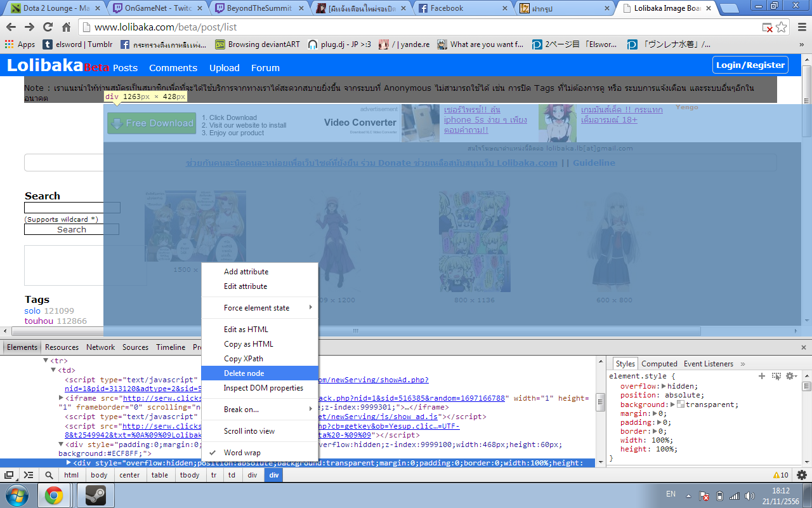Open the Sources tab in DevTools
Viewport: 812px width, 508px height.
pos(135,347)
